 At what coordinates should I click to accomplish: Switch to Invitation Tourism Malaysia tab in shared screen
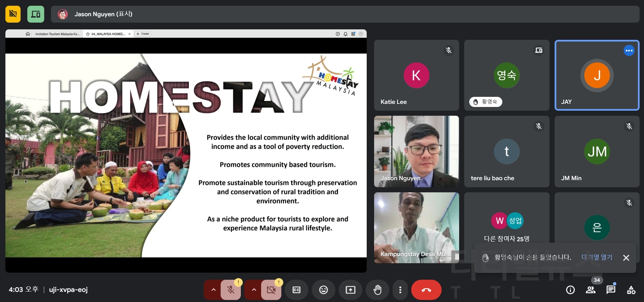58,34
